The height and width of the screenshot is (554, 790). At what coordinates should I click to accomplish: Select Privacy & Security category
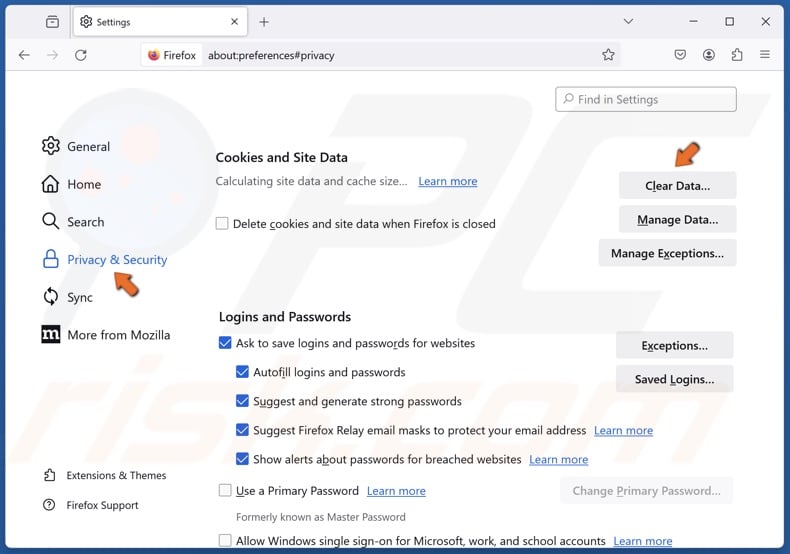[x=104, y=259]
